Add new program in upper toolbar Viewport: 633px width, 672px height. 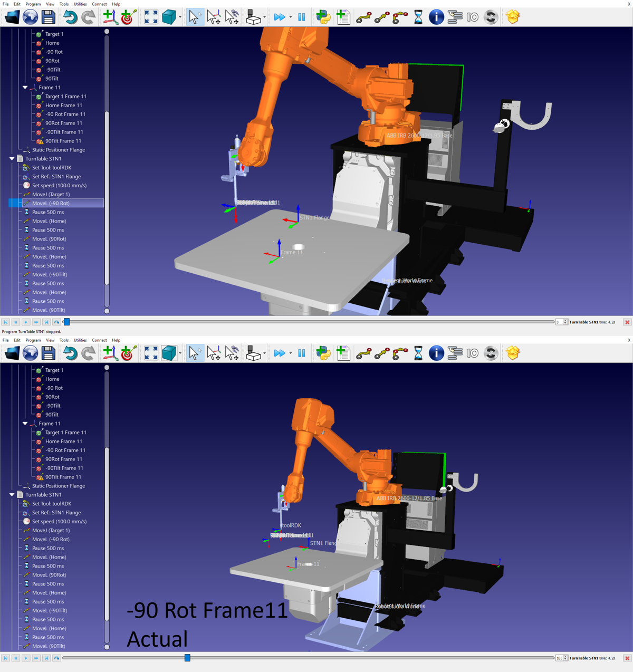point(343,17)
